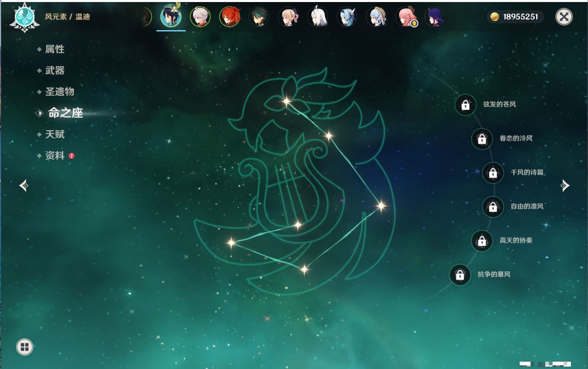Open the 圣遗物 artifacts menu
The image size is (588, 369).
59,92
